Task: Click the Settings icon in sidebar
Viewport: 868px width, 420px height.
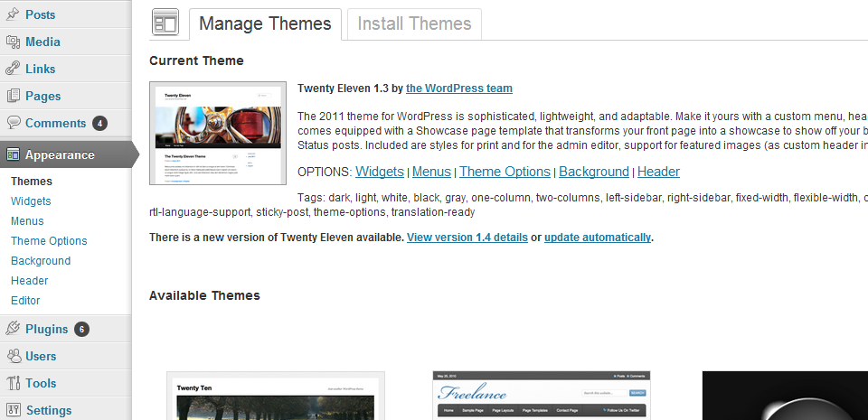Action: tap(14, 409)
